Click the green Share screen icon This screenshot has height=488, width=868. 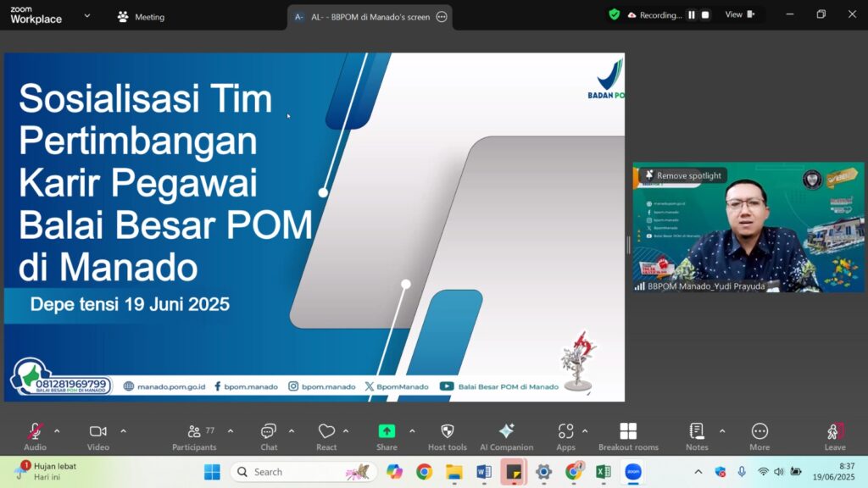pyautogui.click(x=387, y=431)
